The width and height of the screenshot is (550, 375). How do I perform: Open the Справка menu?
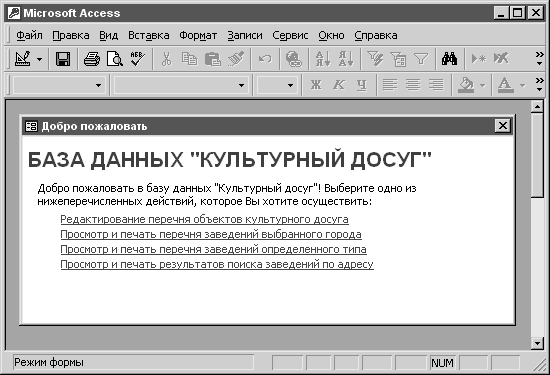(376, 35)
